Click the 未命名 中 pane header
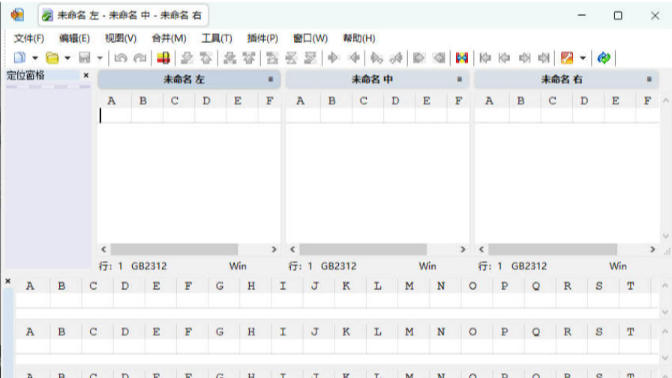Screen dimensions: 672x378 click(378, 79)
